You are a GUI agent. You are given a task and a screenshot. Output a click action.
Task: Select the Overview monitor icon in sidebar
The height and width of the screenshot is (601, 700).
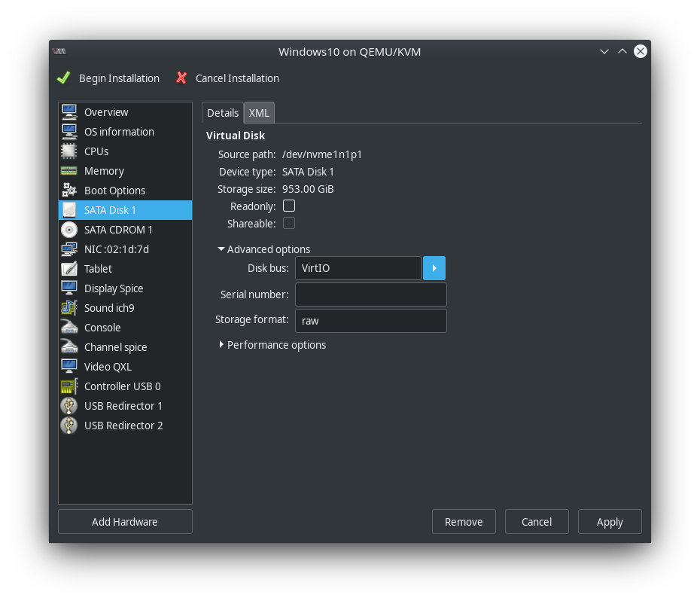tap(69, 112)
